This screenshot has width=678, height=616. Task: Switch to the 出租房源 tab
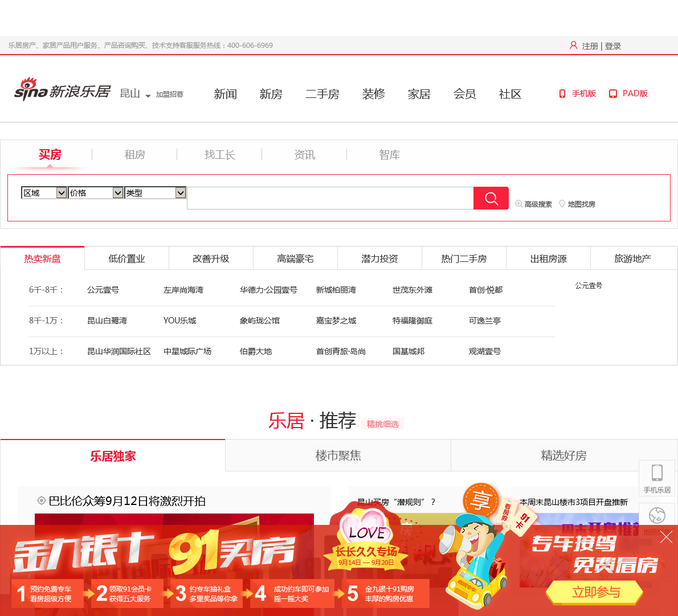pyautogui.click(x=548, y=258)
